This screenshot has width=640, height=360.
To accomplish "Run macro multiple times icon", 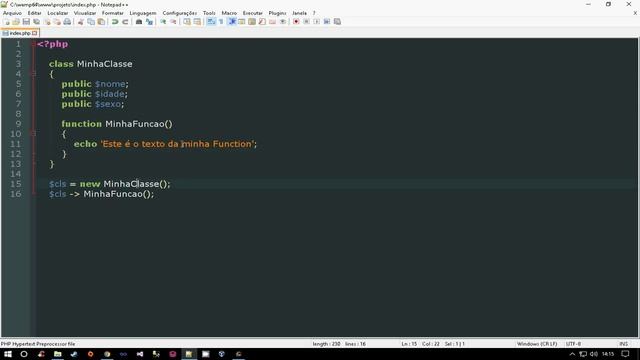I will (x=327, y=22).
